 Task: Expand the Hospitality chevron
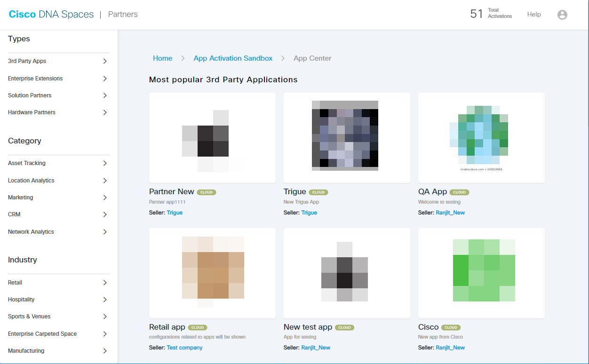click(x=105, y=300)
